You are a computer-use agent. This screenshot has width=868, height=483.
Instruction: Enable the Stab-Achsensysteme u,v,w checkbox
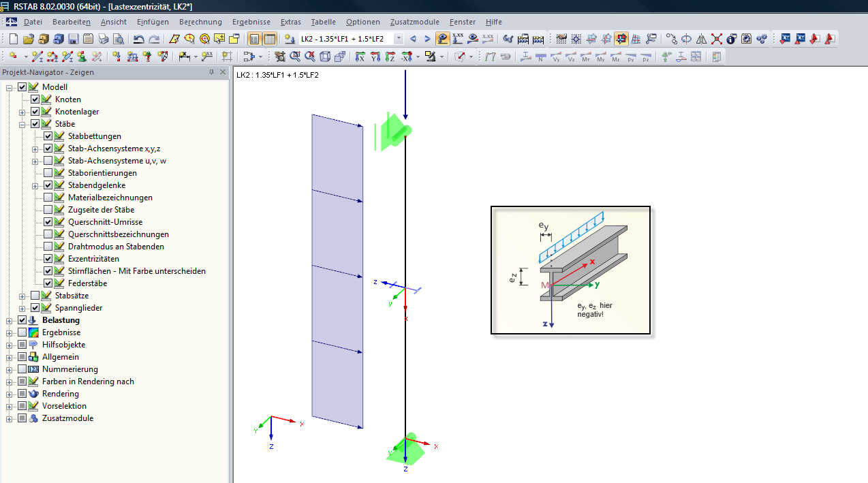click(x=48, y=161)
